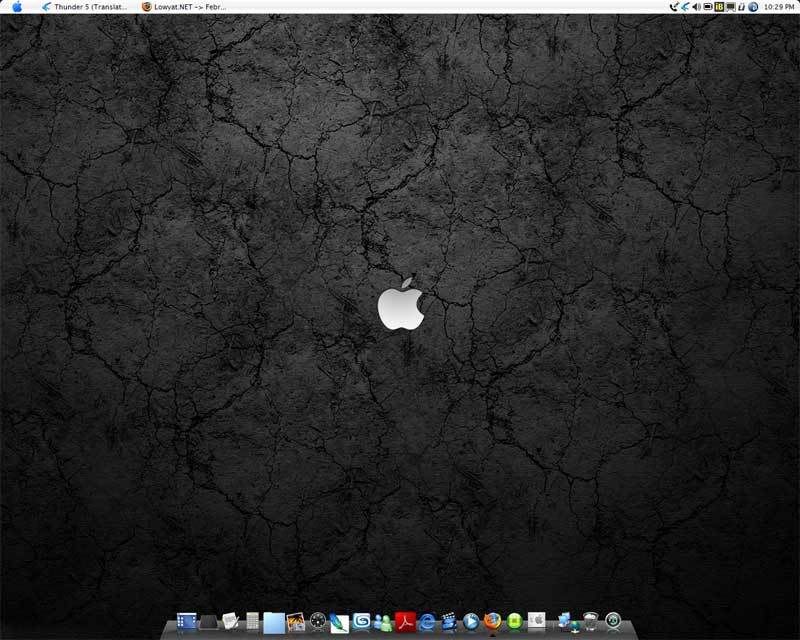The height and width of the screenshot is (640, 800).
Task: Open the clapperboard movie app in dock
Action: (x=449, y=622)
